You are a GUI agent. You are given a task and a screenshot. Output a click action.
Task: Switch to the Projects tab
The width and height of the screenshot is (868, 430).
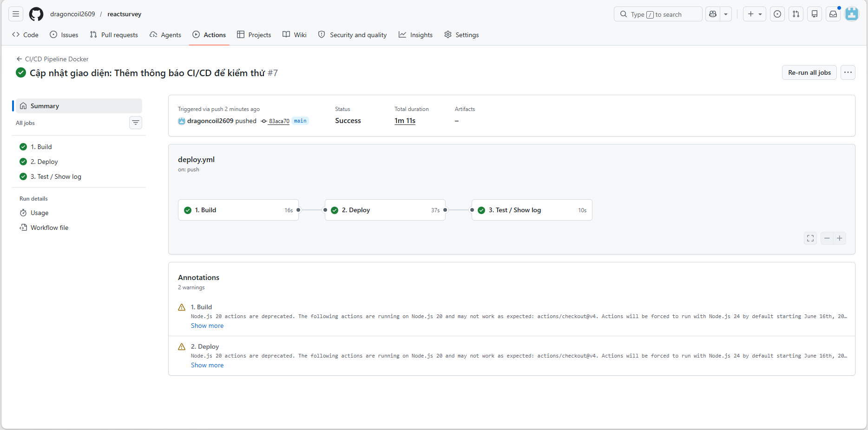point(254,35)
